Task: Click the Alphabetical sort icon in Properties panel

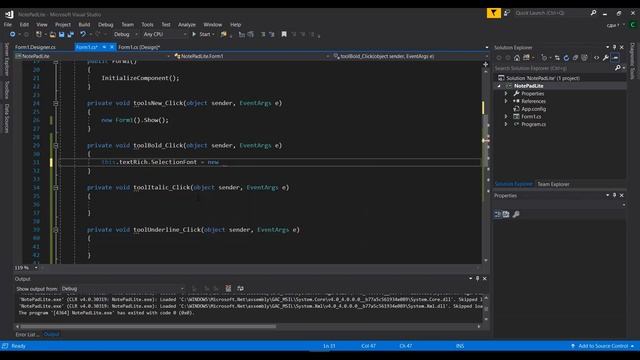Action: tap(506, 214)
